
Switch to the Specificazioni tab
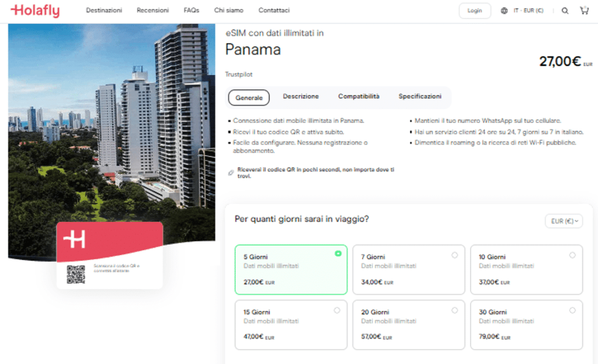click(x=420, y=96)
